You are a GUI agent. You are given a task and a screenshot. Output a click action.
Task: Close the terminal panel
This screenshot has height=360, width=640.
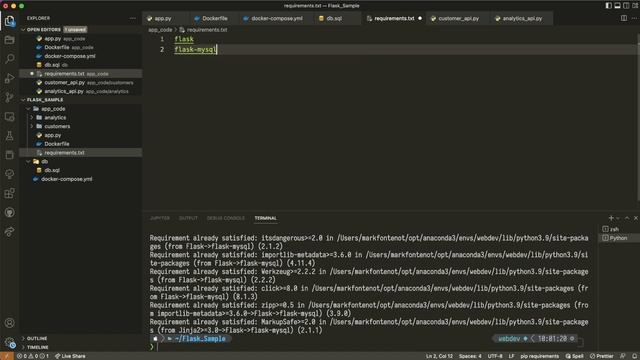(x=636, y=218)
